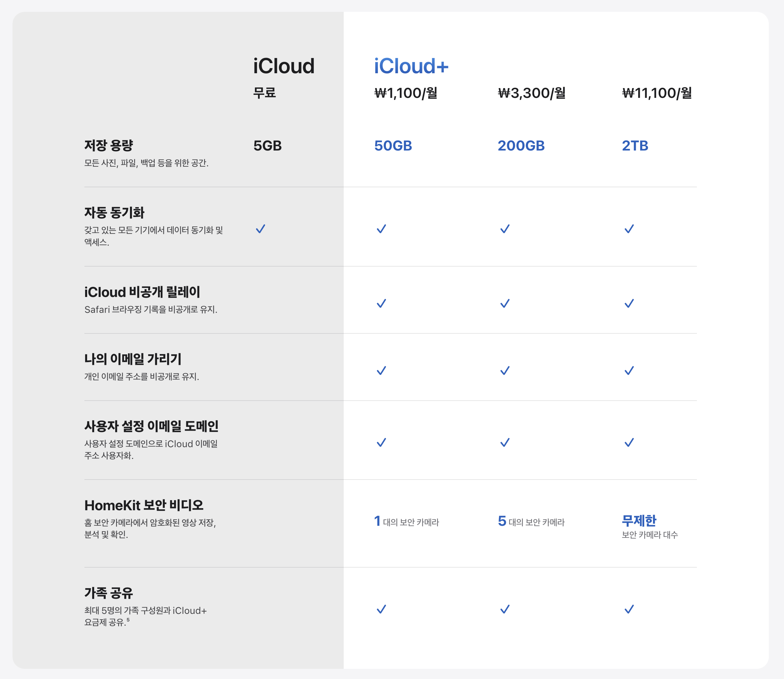Click the 가족 공유 checkmark in the 2TB column
This screenshot has height=679, width=784.
(x=629, y=609)
